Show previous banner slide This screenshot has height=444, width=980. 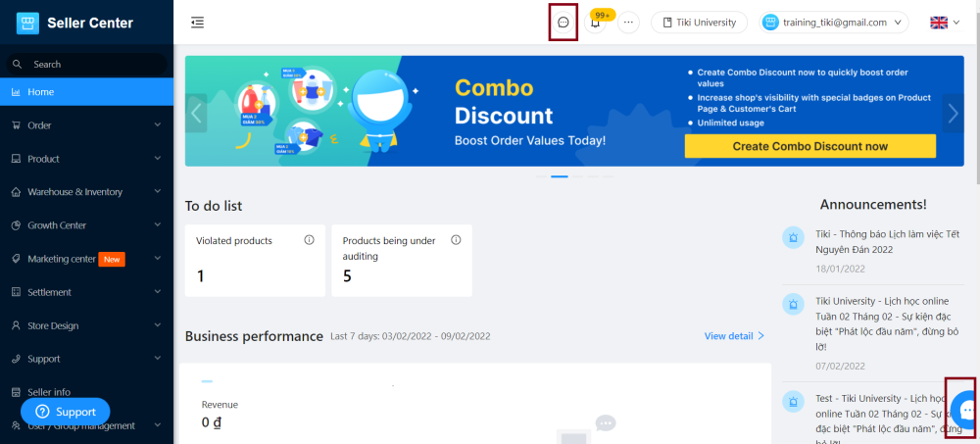pyautogui.click(x=196, y=113)
